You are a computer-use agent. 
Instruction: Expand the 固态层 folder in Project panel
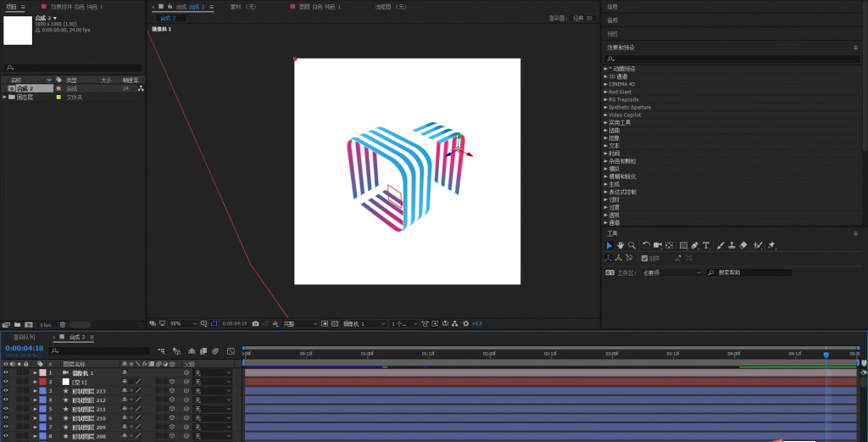[x=4, y=98]
